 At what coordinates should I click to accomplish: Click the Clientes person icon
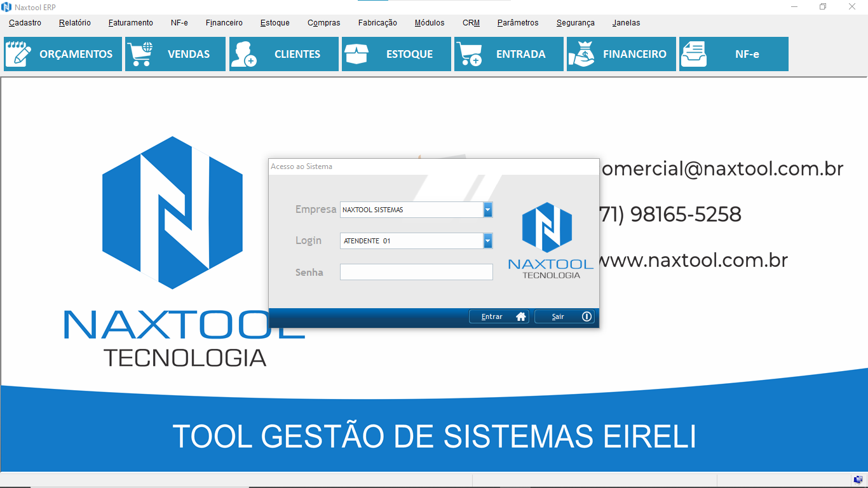pyautogui.click(x=243, y=54)
